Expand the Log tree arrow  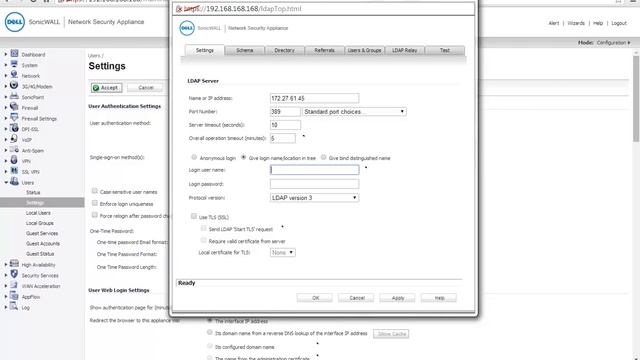pos(6,307)
